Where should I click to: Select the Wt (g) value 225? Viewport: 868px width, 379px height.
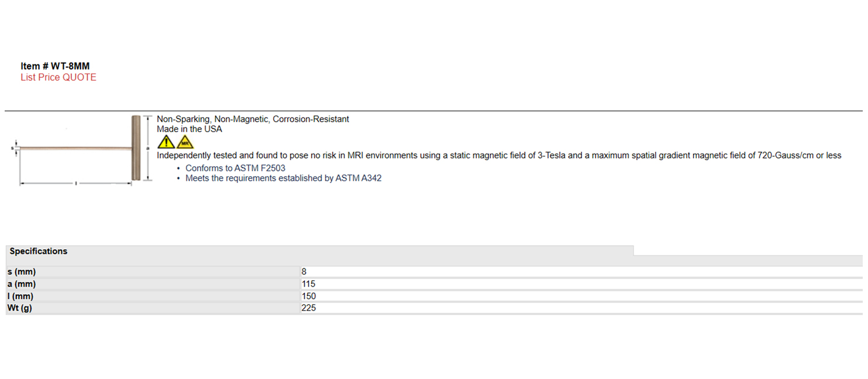[309, 308]
